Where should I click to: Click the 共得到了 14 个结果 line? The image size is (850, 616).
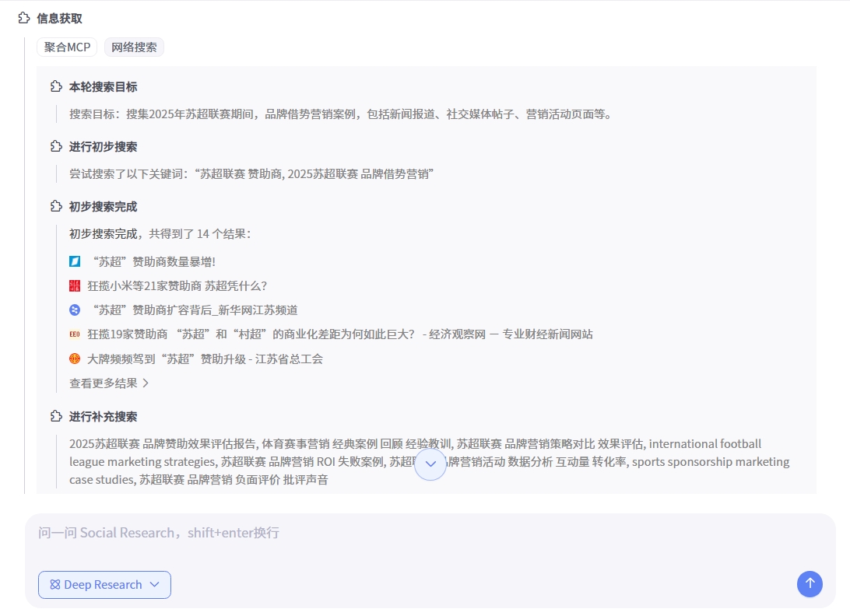point(160,234)
